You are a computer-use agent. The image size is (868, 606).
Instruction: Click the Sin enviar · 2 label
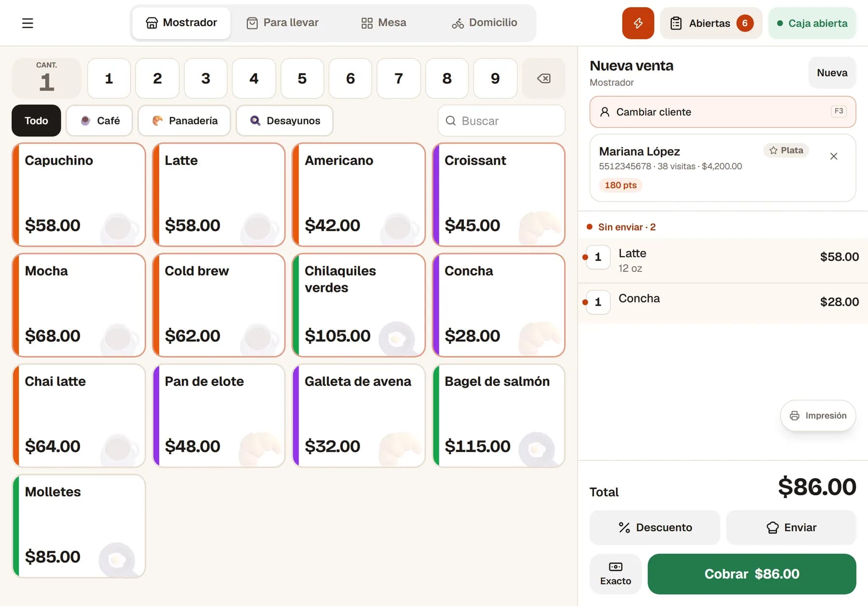click(626, 227)
